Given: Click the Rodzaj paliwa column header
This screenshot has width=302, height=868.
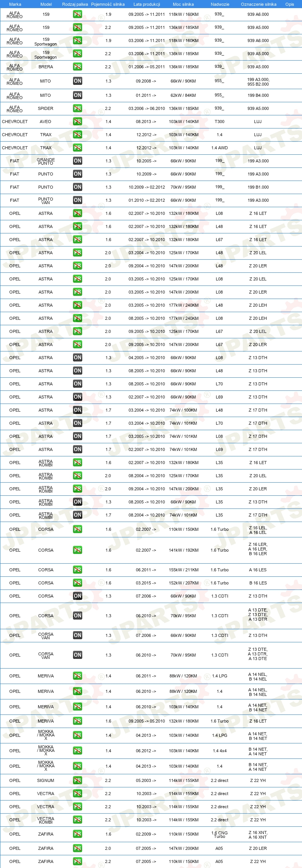Looking at the screenshot, I should point(75,4).
